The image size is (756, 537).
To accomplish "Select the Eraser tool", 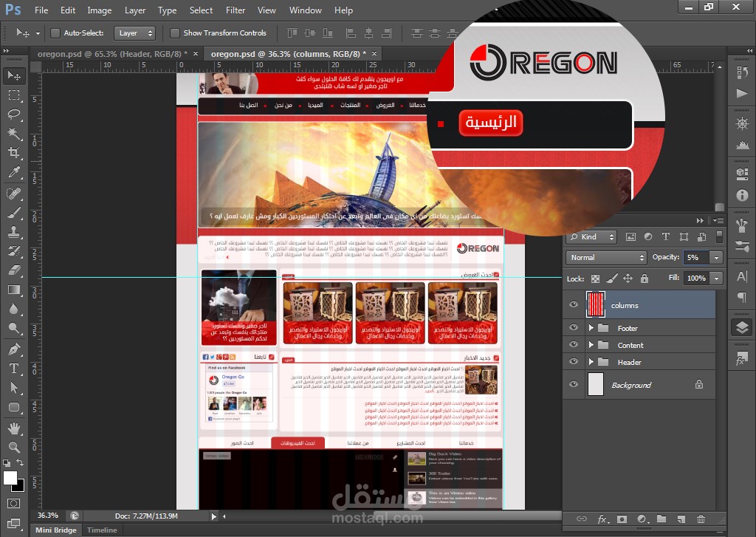I will tap(14, 270).
